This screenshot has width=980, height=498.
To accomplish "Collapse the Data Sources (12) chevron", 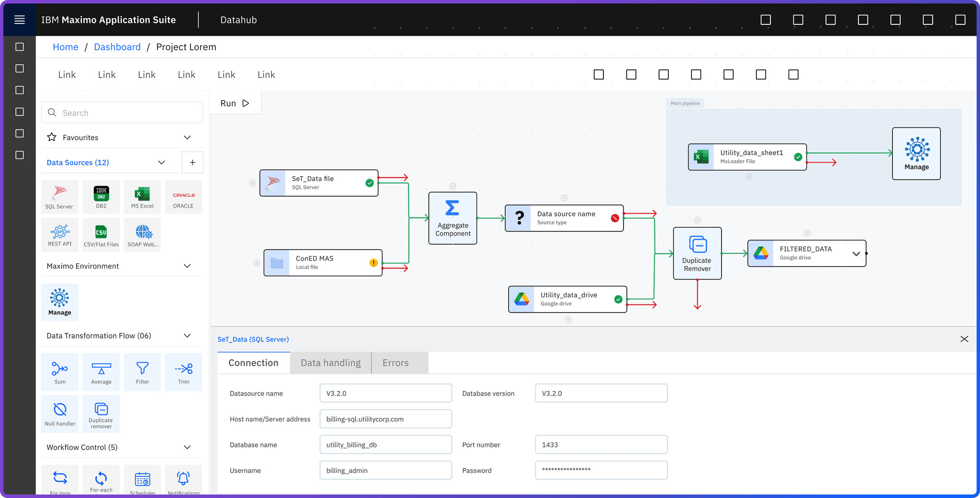I will pos(161,162).
